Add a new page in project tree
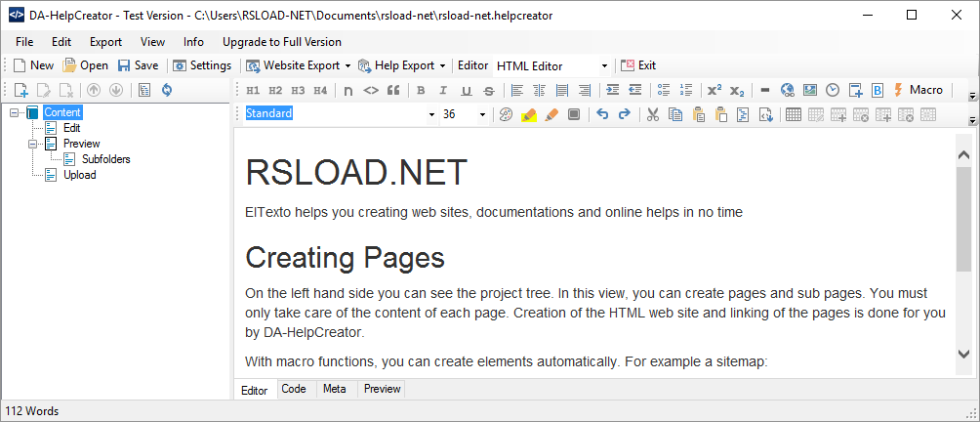This screenshot has height=422, width=980. point(20,91)
